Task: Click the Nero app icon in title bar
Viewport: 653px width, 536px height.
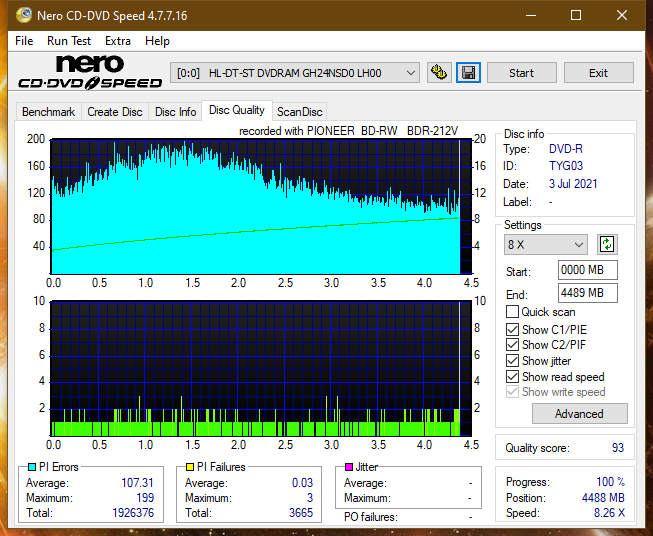Action: tap(24, 15)
